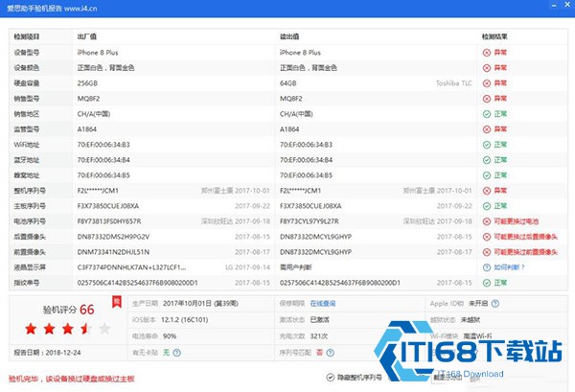Click the red X icon for 销售型号
Screen dimensions: 575x392
[x=487, y=99]
